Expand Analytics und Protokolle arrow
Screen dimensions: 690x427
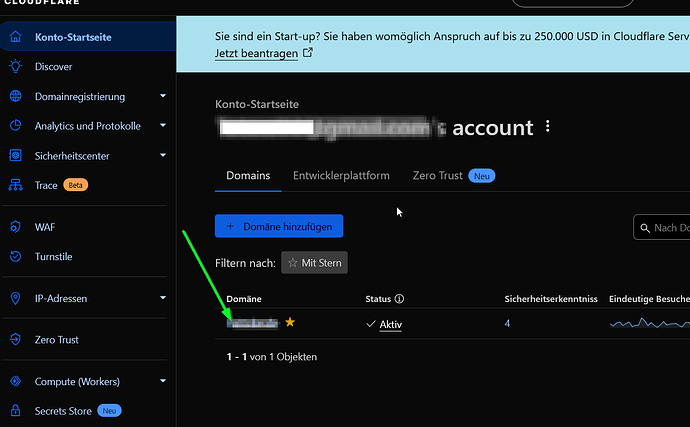coord(163,125)
